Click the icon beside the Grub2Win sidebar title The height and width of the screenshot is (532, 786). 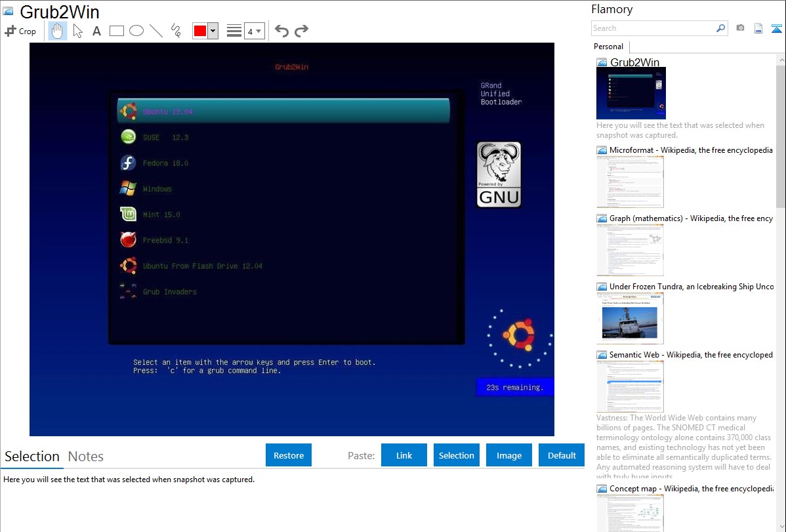click(x=602, y=63)
